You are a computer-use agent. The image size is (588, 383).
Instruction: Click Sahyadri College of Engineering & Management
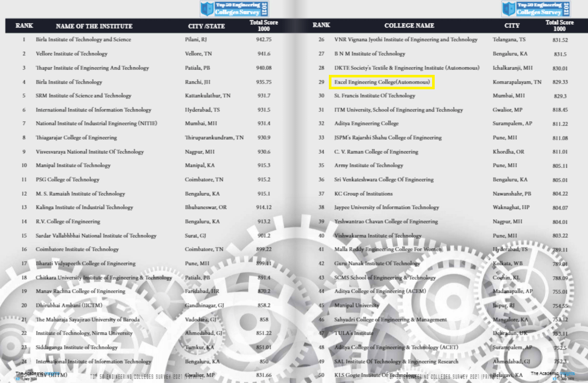coord(390,320)
